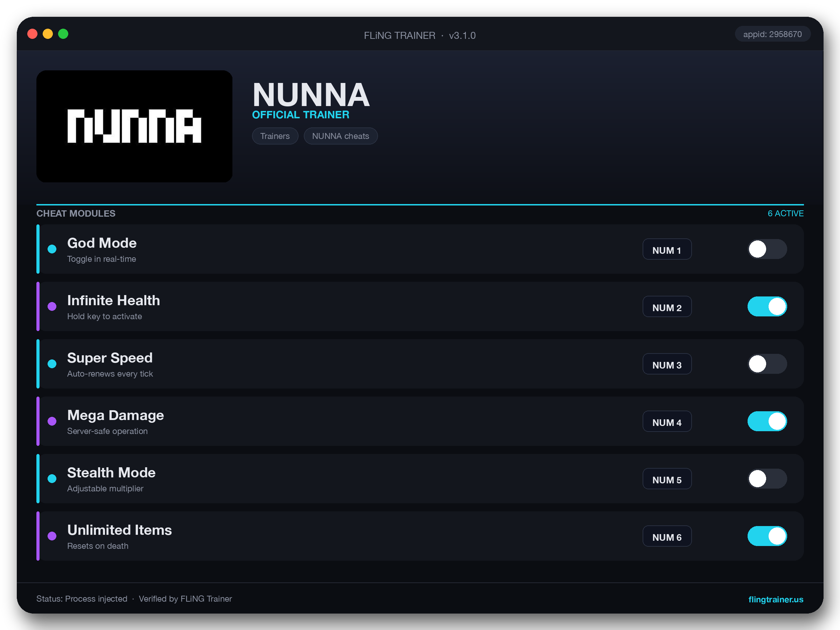Click the Mega Damage purple status dot

tap(52, 421)
